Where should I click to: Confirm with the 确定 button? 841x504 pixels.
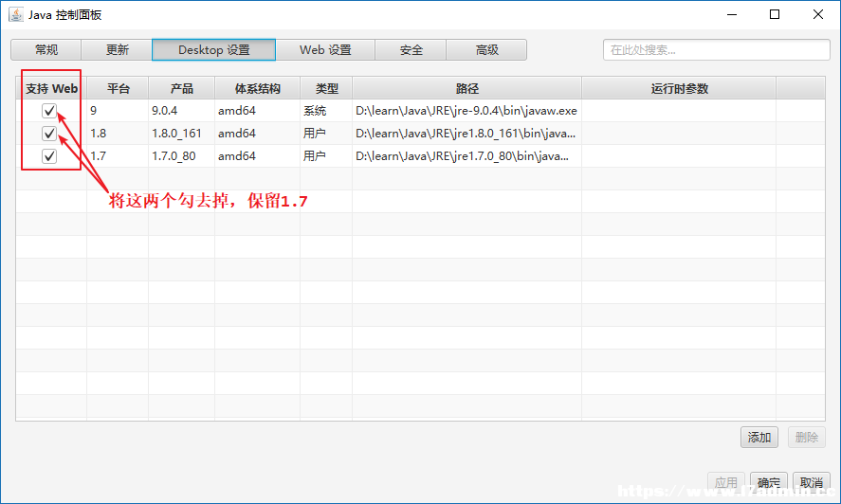(769, 482)
